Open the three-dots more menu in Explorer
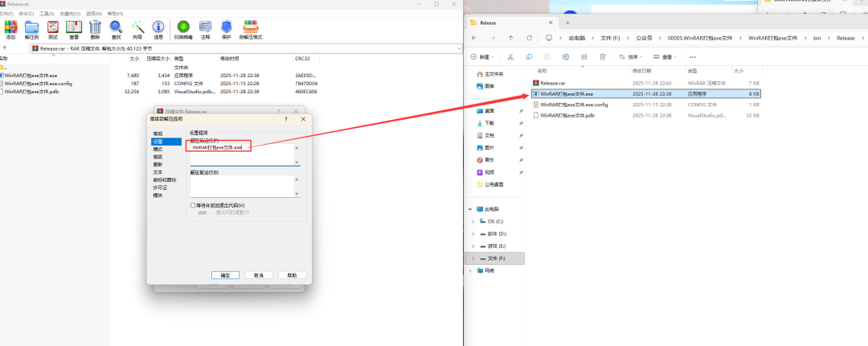868x346 pixels. coord(693,56)
